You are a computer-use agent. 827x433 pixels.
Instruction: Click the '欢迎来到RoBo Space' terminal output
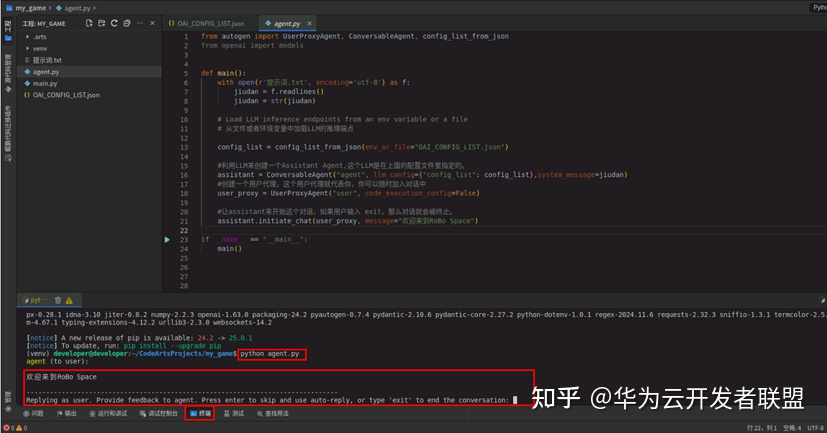pyautogui.click(x=61, y=377)
